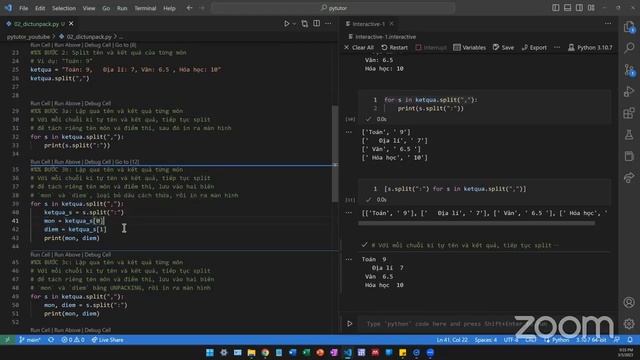Screen dimensions: 640x360
Task: Start Live Share from status bar
Action: coord(107,340)
